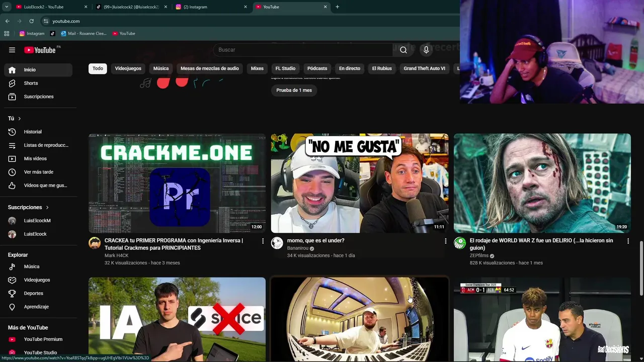Open the Mail - Roxanne bookmark
644x362 pixels.
(x=84, y=34)
